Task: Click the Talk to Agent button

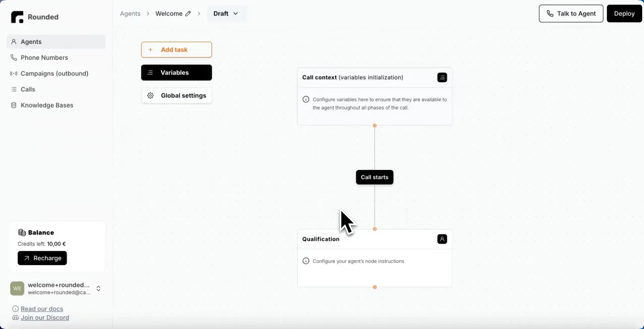Action: (x=571, y=14)
